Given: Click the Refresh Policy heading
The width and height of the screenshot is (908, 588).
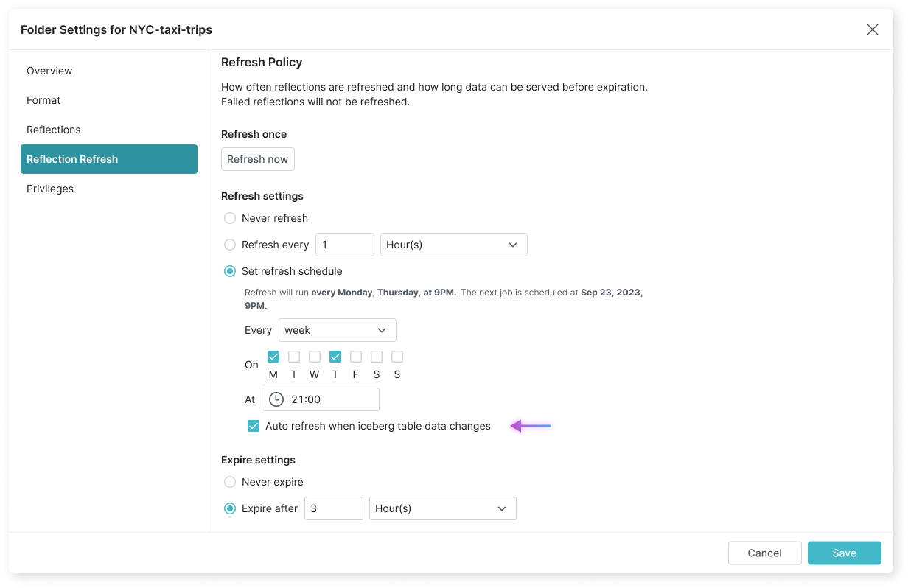Looking at the screenshot, I should [x=262, y=63].
